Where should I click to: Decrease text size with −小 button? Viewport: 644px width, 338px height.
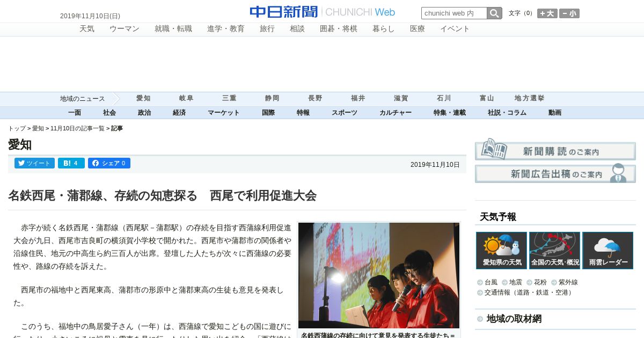(x=569, y=13)
